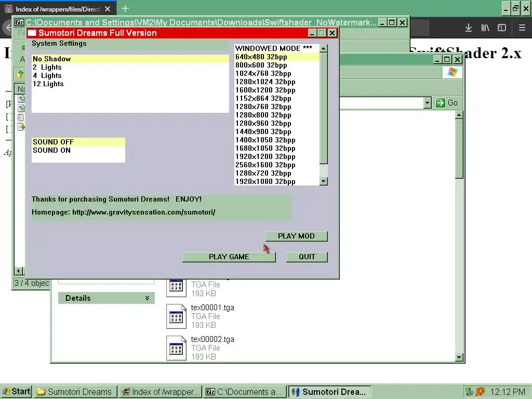Select 2560x1600 32bpp resolution
Screen dimensions: 532x399
click(277, 165)
